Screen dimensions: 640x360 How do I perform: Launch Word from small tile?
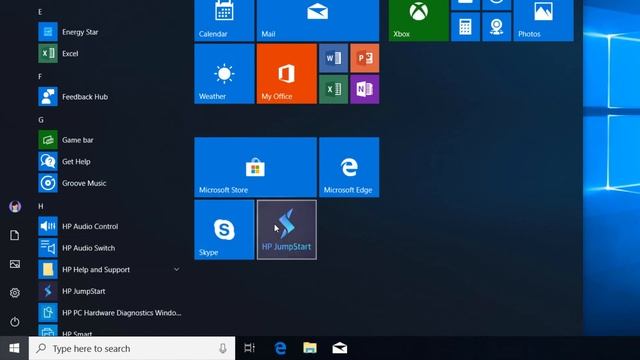tap(333, 58)
